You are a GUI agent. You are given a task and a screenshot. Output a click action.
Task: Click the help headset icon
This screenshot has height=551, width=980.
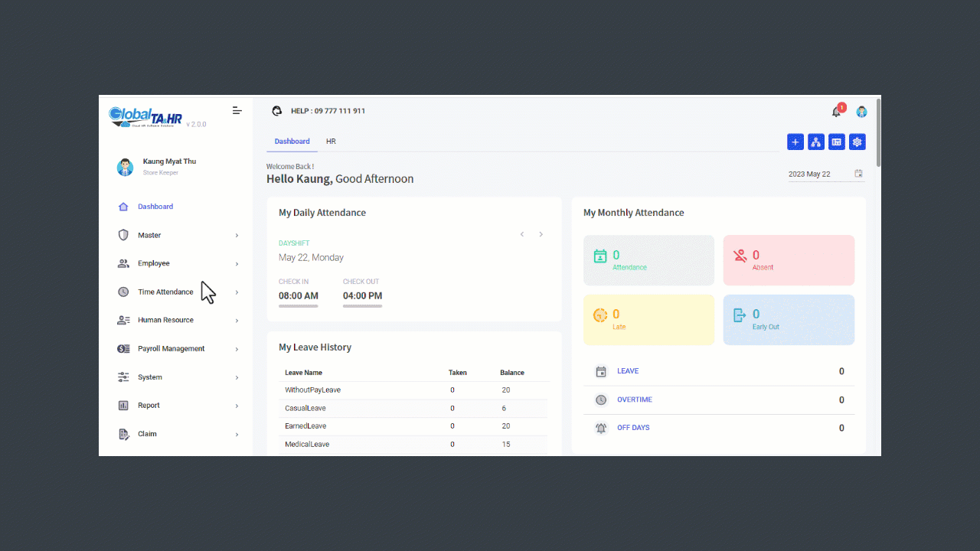277,111
